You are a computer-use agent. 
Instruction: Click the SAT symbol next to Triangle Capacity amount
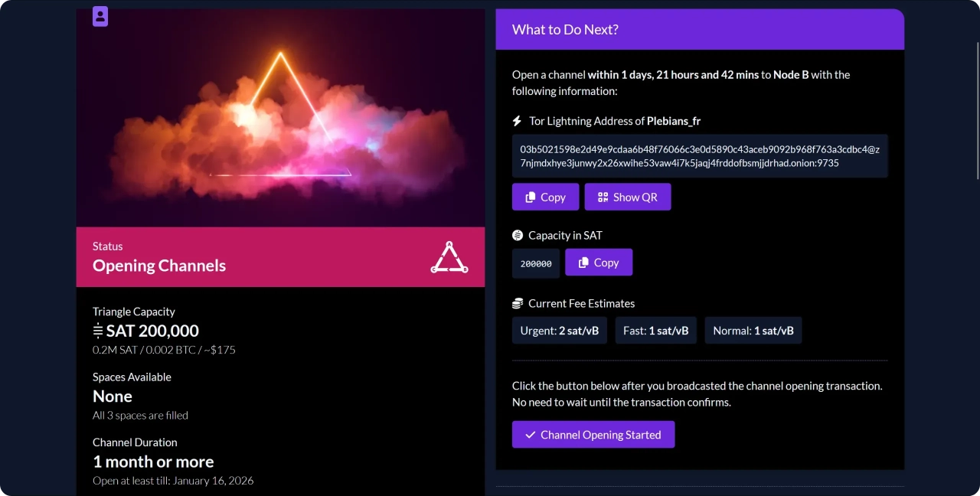(98, 331)
